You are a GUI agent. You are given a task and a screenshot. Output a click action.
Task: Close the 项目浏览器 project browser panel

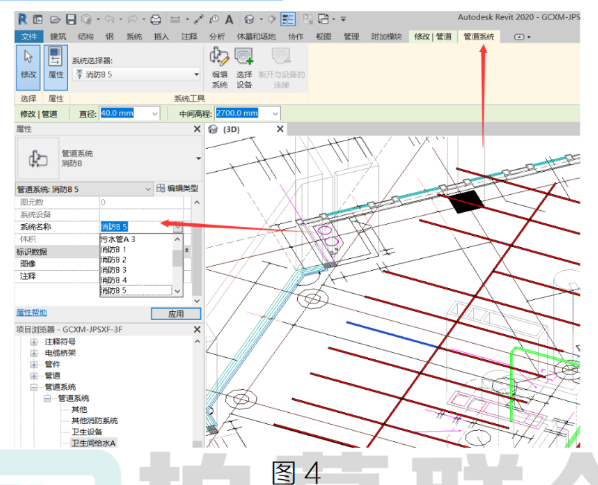[x=197, y=329]
